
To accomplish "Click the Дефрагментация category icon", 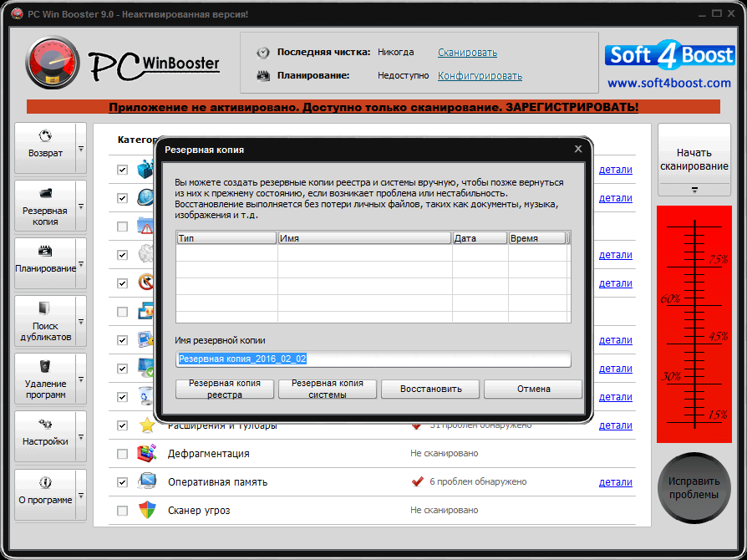I will [147, 453].
